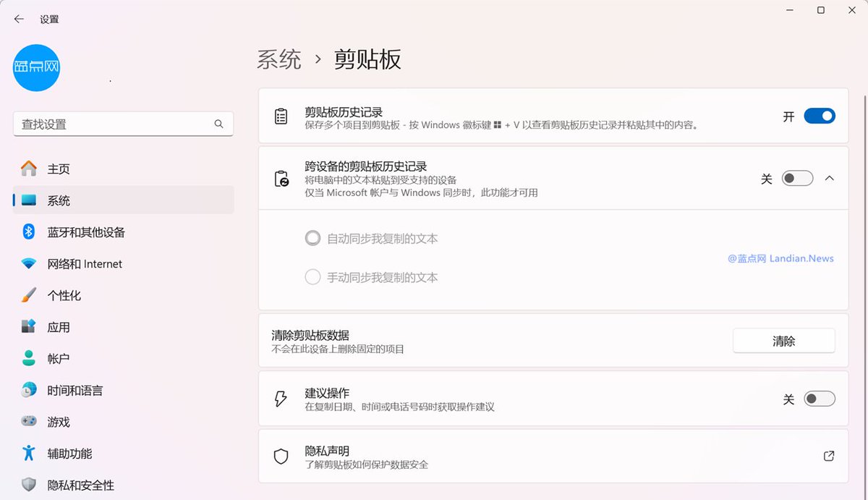Image resolution: width=868 pixels, height=500 pixels.
Task: Enable 跨设备的剪贴板历史记录 toggle
Action: point(797,178)
